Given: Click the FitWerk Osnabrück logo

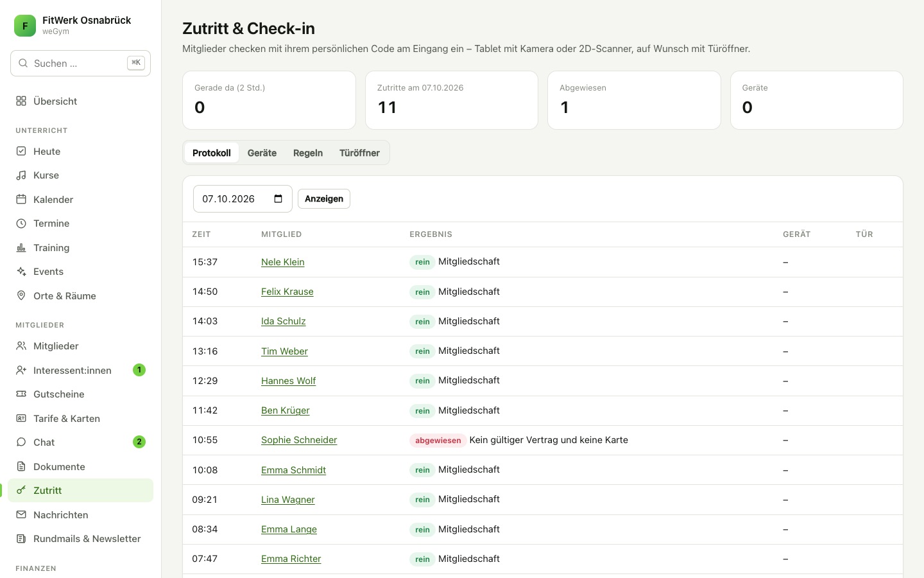Looking at the screenshot, I should tap(25, 26).
